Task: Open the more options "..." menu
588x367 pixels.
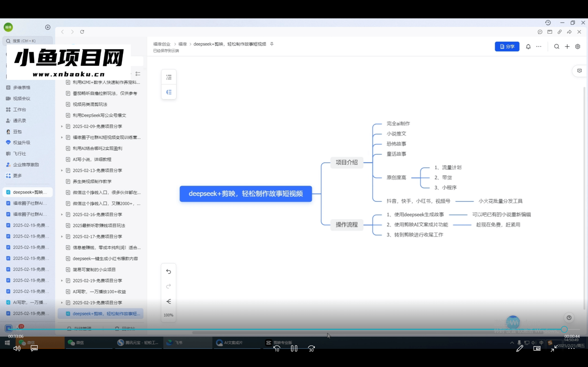Action: point(539,46)
